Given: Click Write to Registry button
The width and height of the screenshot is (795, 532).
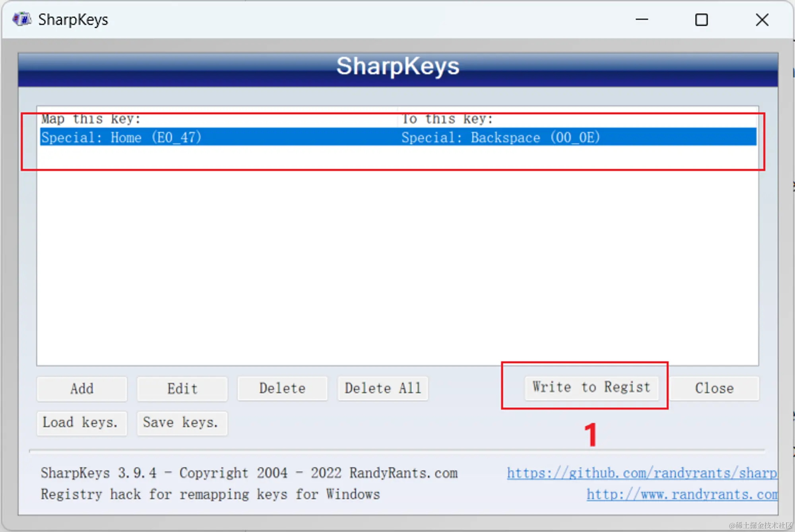Looking at the screenshot, I should coord(591,387).
